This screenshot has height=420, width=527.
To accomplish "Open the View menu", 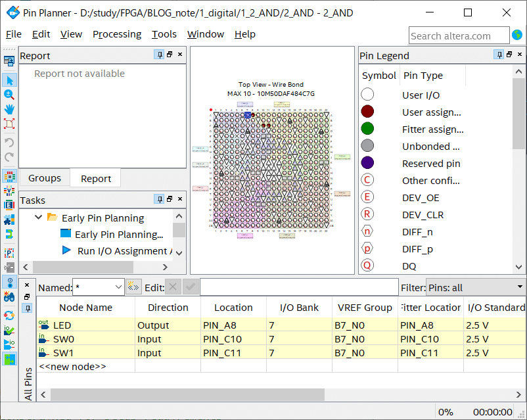I will click(71, 34).
